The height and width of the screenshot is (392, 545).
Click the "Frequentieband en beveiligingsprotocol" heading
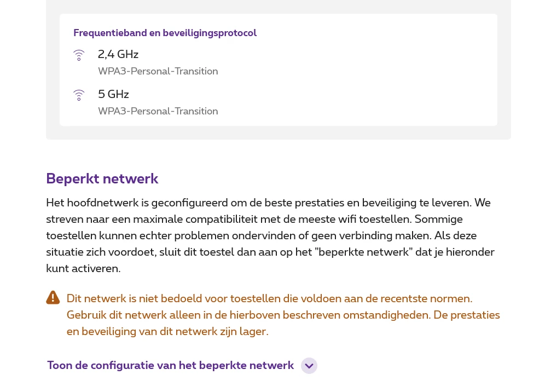165,33
